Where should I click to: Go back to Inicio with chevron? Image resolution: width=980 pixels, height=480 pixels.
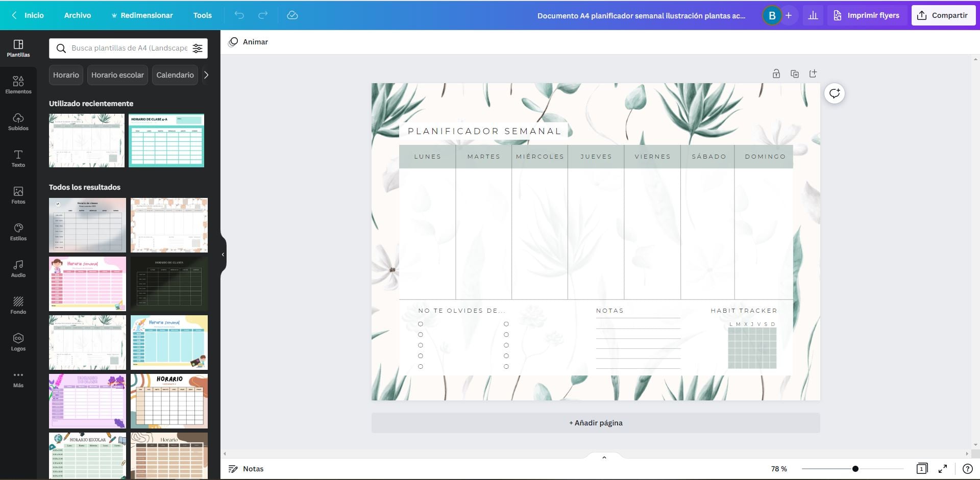coord(28,15)
